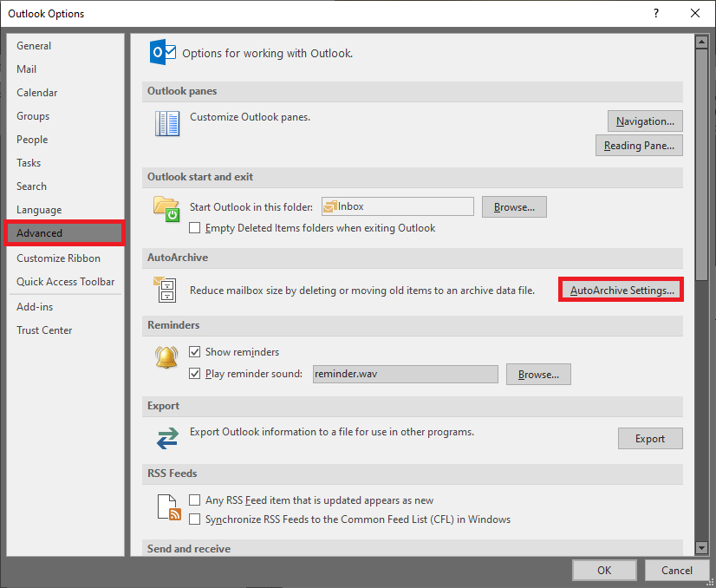Uncheck the Show reminders checkbox
The width and height of the screenshot is (716, 588).
194,352
